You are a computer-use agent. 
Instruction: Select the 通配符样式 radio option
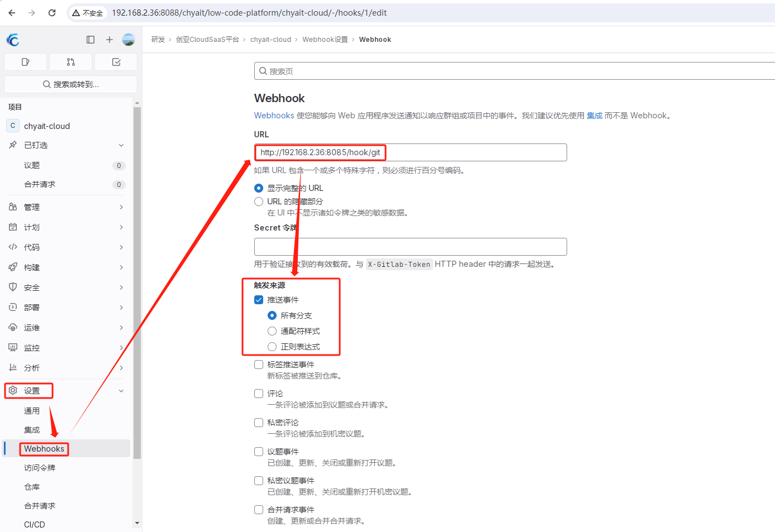272,331
